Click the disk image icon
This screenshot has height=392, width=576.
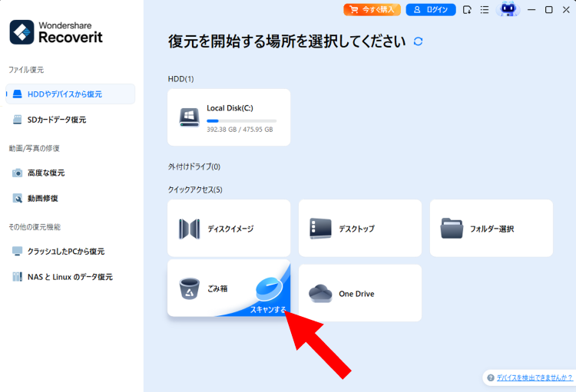click(189, 229)
